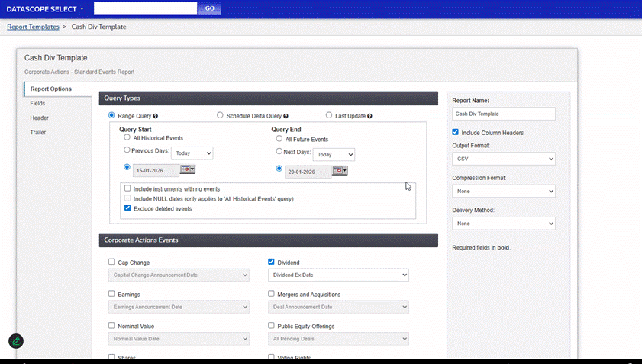Open the Nominal Value Date dropdown
This screenshot has width=642, height=364.
(x=179, y=339)
